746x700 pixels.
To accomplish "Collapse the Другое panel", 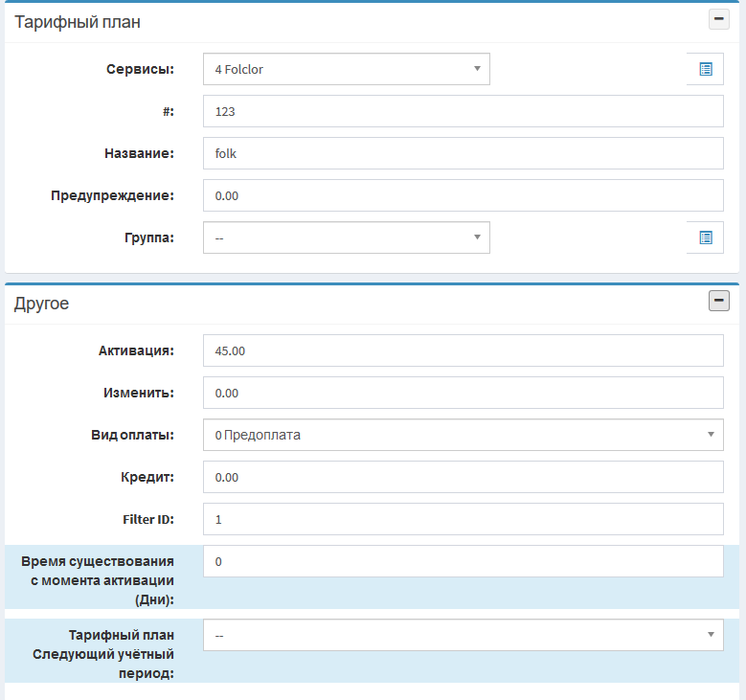I will 718,302.
